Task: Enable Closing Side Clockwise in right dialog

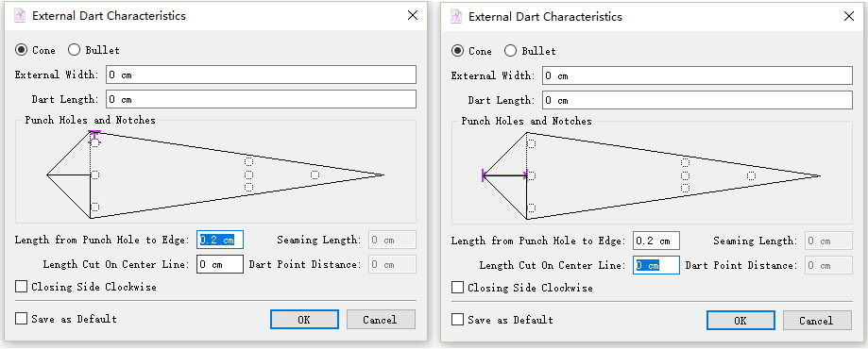Action: pos(458,288)
